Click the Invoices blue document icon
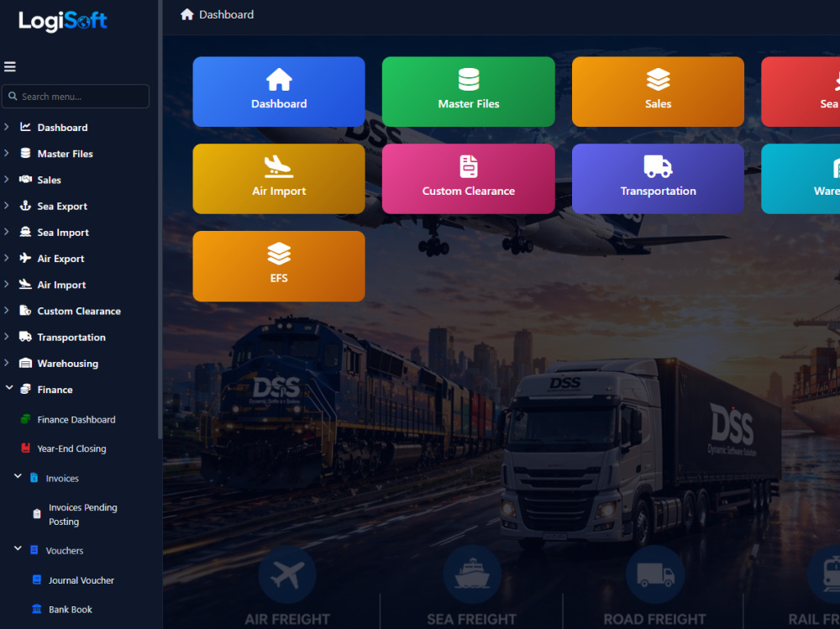Viewport: 840px width, 629px height. [x=34, y=478]
